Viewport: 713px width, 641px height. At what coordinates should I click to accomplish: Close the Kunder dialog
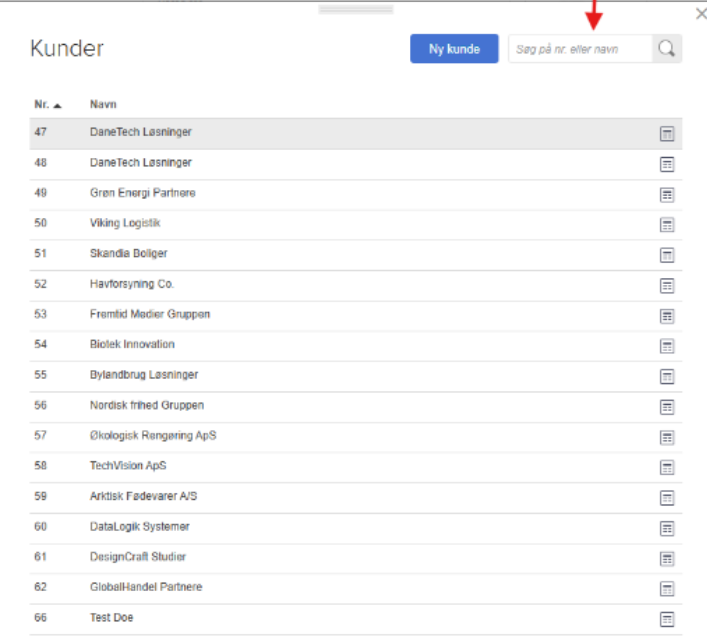click(x=701, y=14)
